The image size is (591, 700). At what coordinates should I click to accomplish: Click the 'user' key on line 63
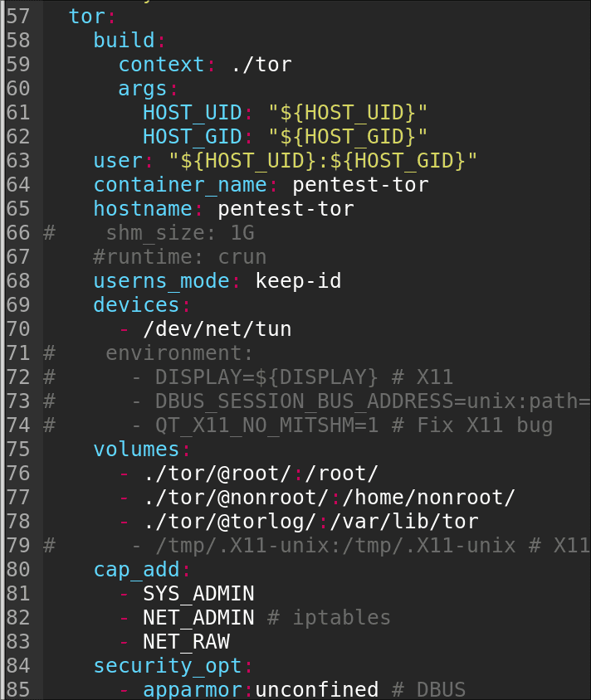pos(118,160)
